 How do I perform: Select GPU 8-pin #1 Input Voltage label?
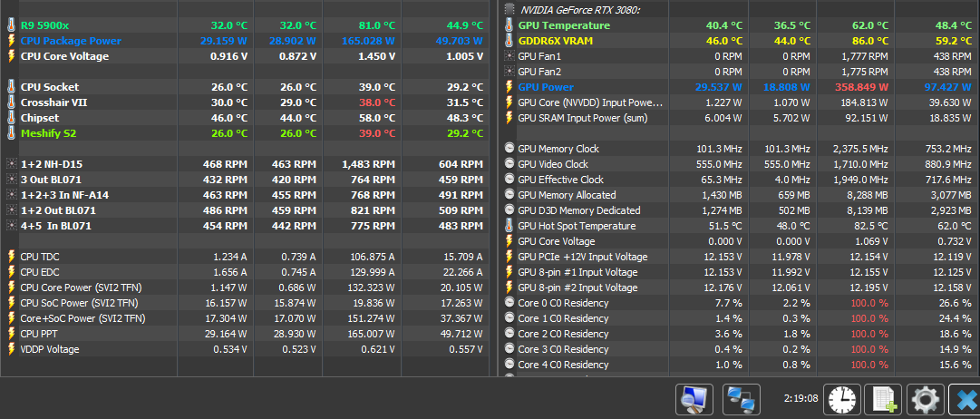[578, 272]
